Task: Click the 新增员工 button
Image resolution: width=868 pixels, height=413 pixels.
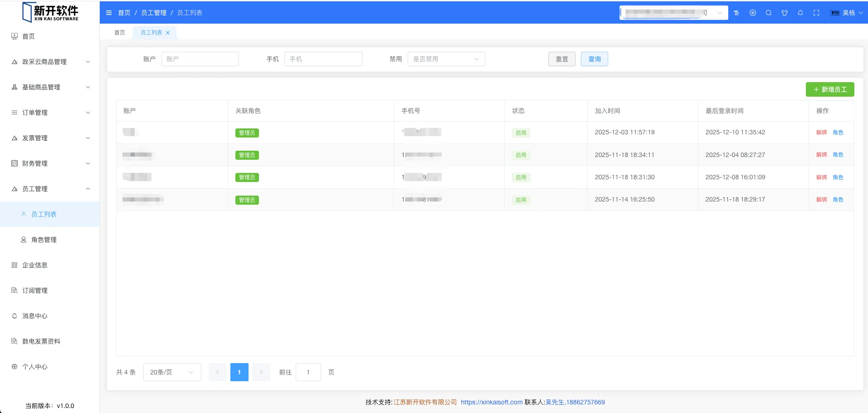Action: (829, 89)
